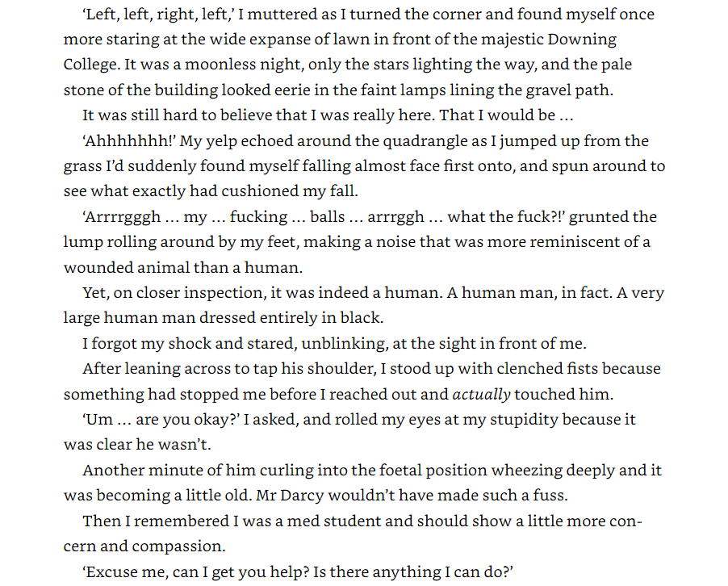Click "Arrrrgggh" starting the grunt line
Image resolution: width=728 pixels, height=586 pixels.
121,217
